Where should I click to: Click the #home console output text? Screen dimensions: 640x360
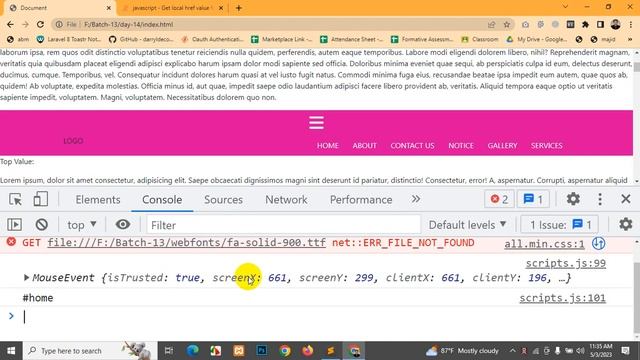click(x=38, y=298)
